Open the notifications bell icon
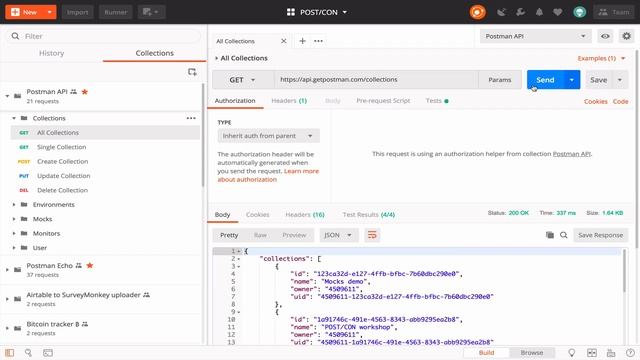The height and width of the screenshot is (360, 640). coord(539,12)
